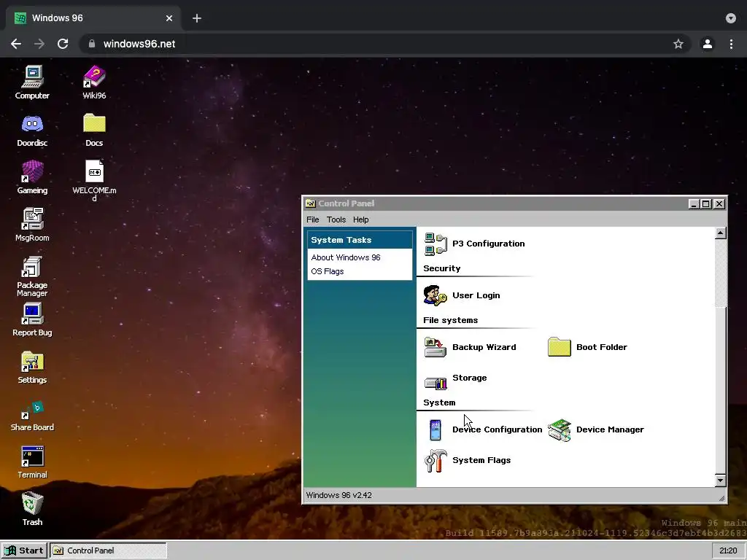The image size is (747, 560).
Task: Launch the Share Board icon
Action: click(x=32, y=415)
